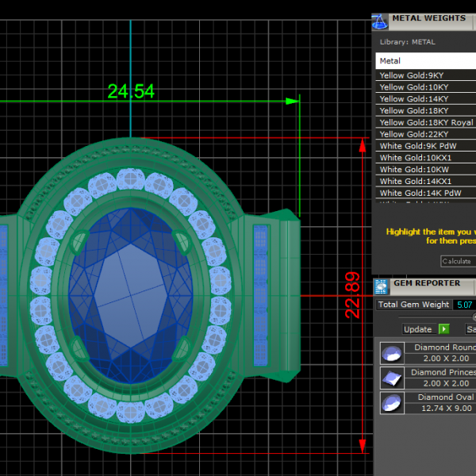Click the Total Gem Weight value field
This screenshot has width=476, height=476.
coord(463,305)
